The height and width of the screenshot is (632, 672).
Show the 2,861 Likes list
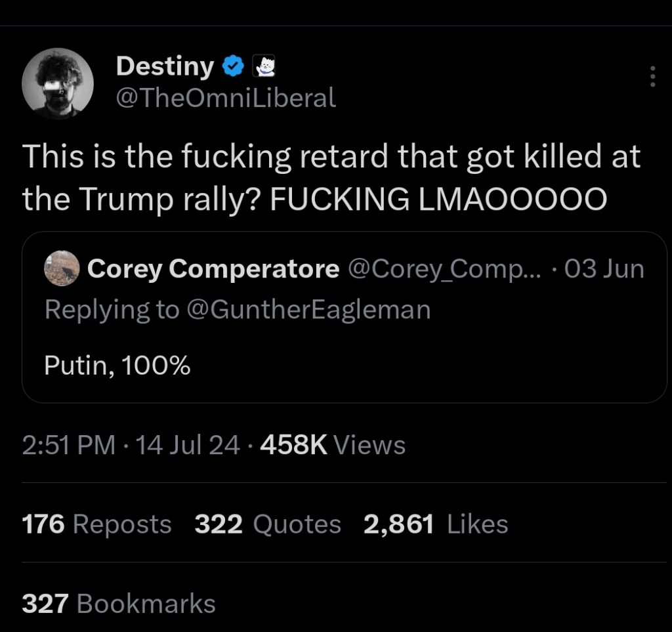(x=436, y=524)
